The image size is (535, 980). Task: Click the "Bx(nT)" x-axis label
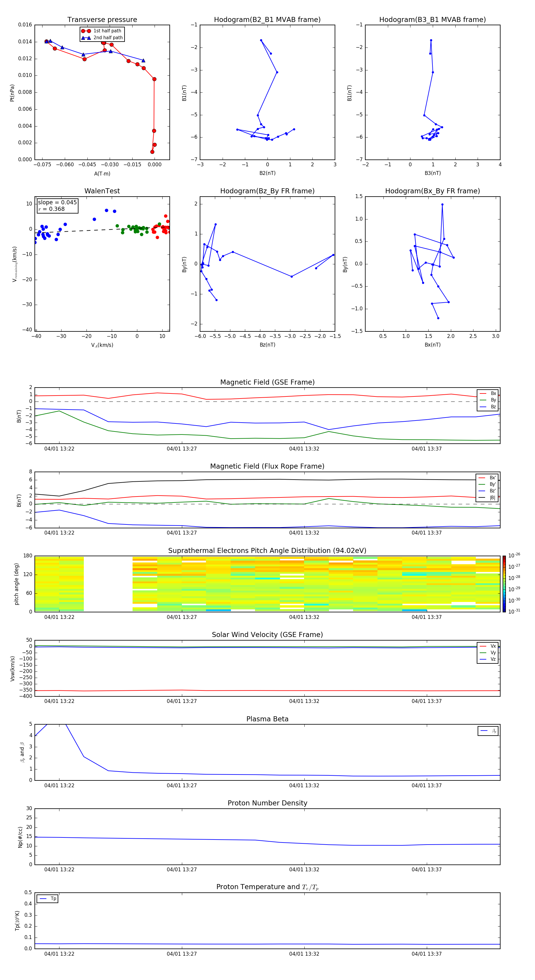[432, 345]
